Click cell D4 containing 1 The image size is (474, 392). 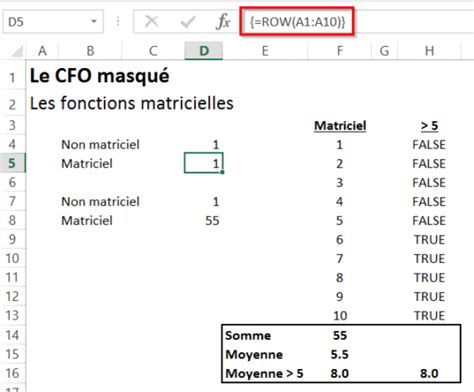tap(204, 145)
